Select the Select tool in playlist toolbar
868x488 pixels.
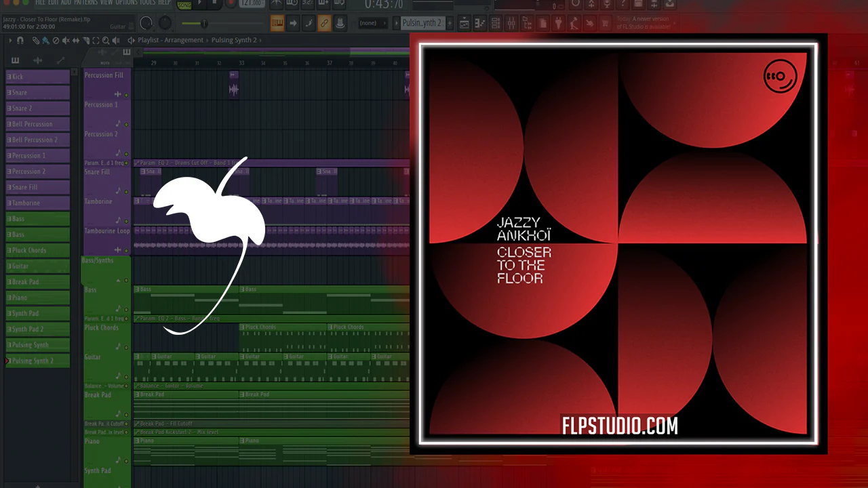pos(96,41)
